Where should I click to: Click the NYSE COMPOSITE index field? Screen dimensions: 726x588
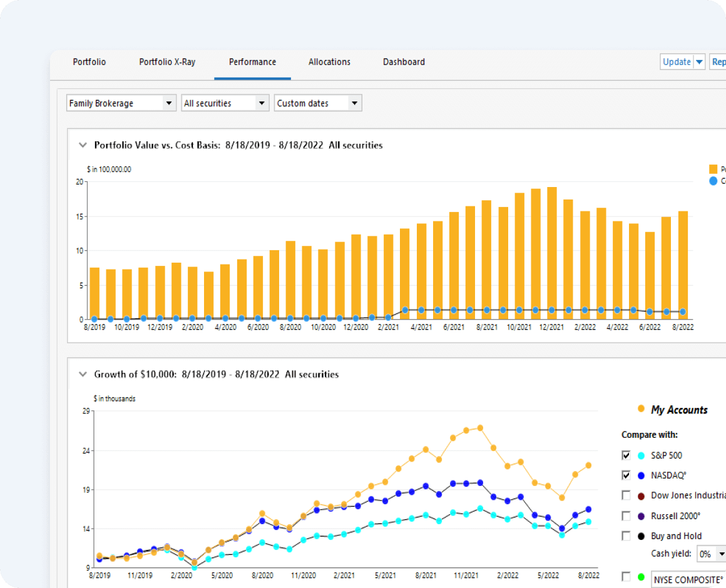click(x=688, y=579)
